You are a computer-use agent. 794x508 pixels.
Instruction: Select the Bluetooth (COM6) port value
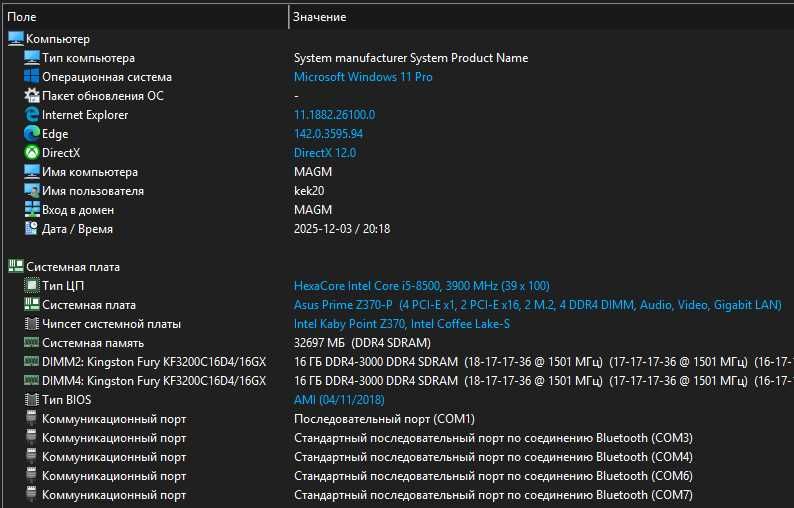[x=493, y=476]
